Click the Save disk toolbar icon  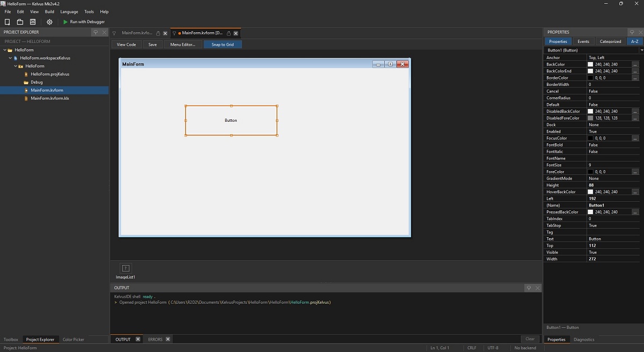[x=33, y=22]
